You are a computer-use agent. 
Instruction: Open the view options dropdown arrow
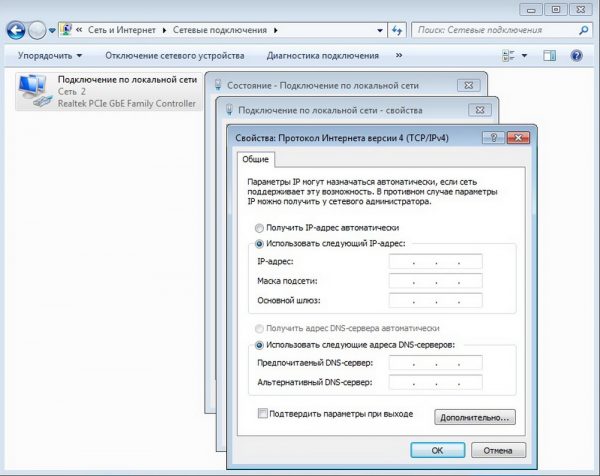[524, 56]
